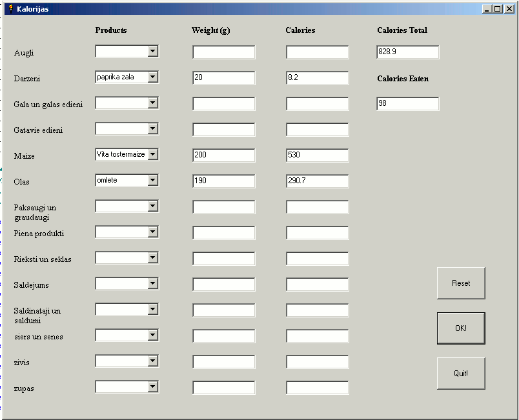Click the OK! button
Screen dimensions: 519x420
point(460,328)
